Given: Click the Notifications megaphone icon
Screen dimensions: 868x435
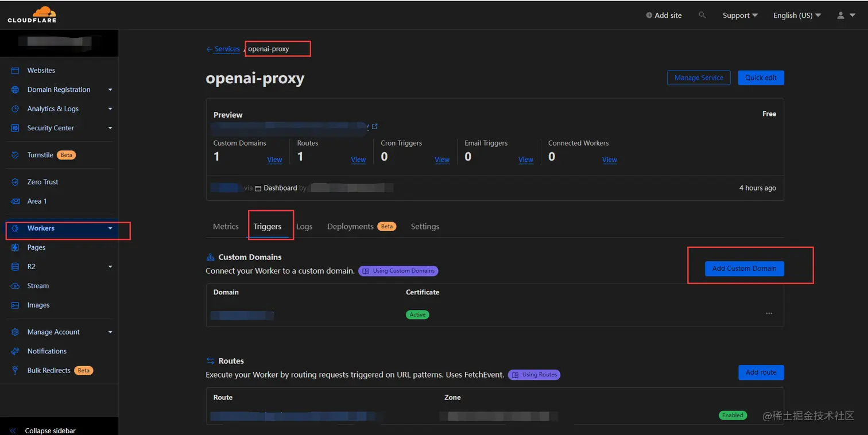Looking at the screenshot, I should [x=15, y=351].
